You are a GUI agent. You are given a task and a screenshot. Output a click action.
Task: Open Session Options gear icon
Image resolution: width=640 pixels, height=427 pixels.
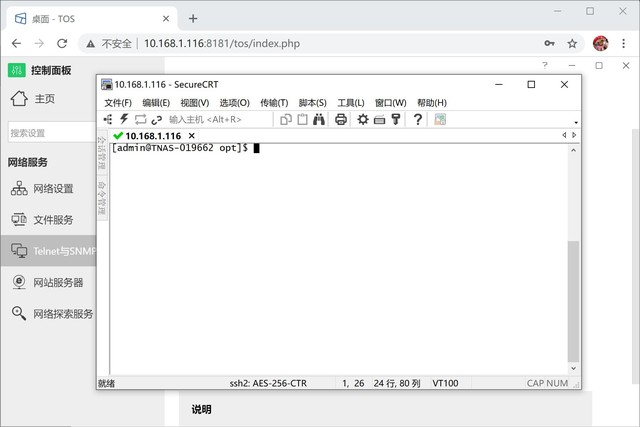coord(363,119)
